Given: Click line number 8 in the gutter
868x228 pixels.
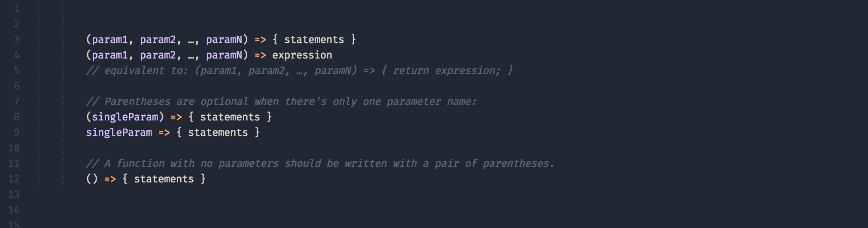Looking at the screenshot, I should coord(16,117).
